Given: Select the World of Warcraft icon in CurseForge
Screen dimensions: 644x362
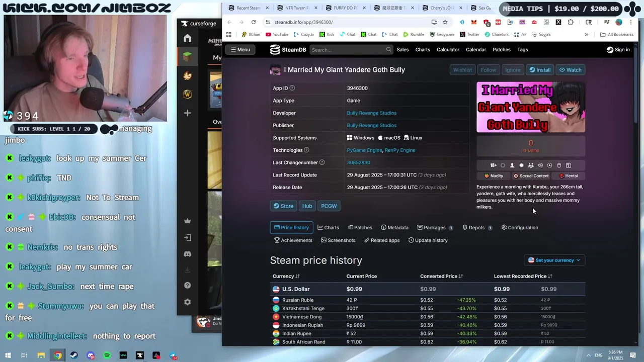Looking at the screenshot, I should pos(187,94).
